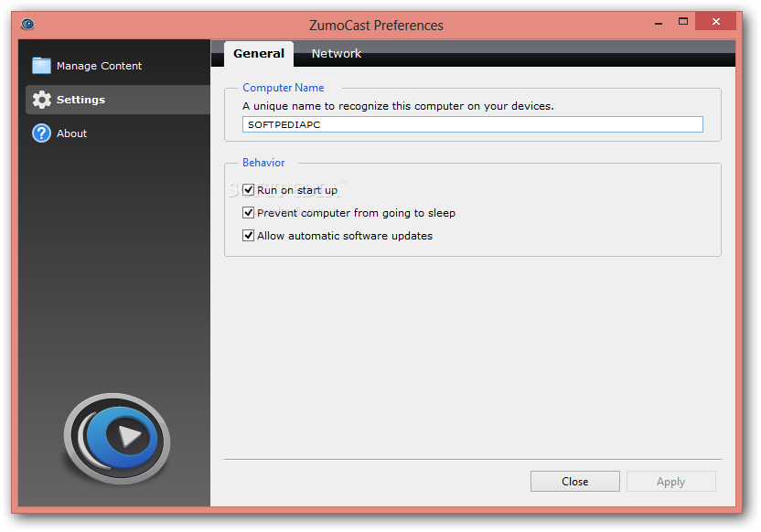The width and height of the screenshot is (761, 532).
Task: Open the Manage Content section label
Action: tap(99, 66)
